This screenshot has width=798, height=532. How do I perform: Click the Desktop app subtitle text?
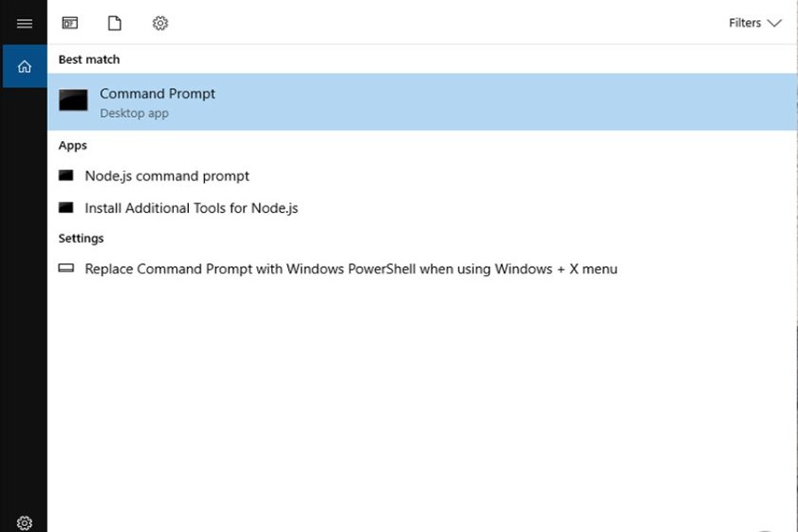point(134,113)
